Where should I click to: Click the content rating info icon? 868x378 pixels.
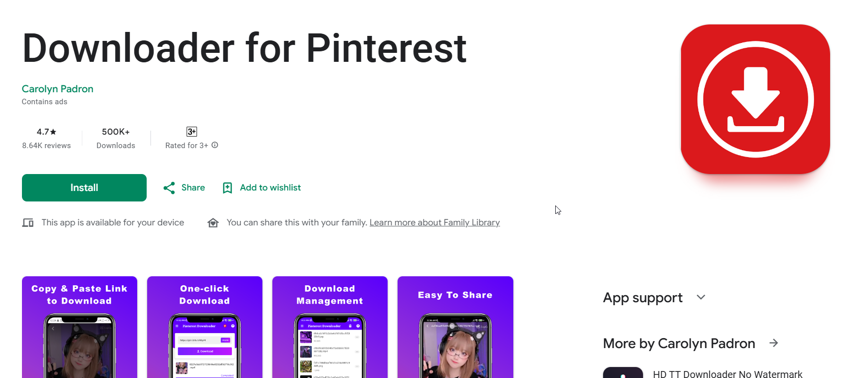[215, 145]
